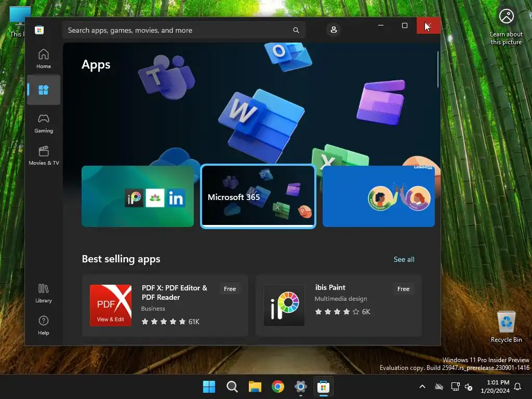Maximize the Microsoft Store window
This screenshot has height=399, width=532.
pos(404,25)
